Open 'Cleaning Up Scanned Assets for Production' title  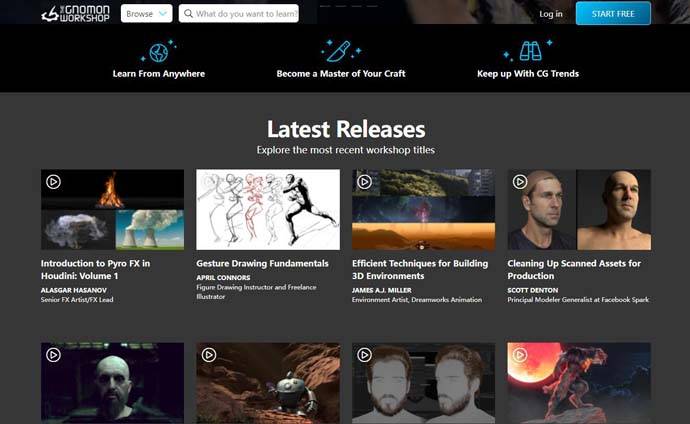tap(574, 270)
